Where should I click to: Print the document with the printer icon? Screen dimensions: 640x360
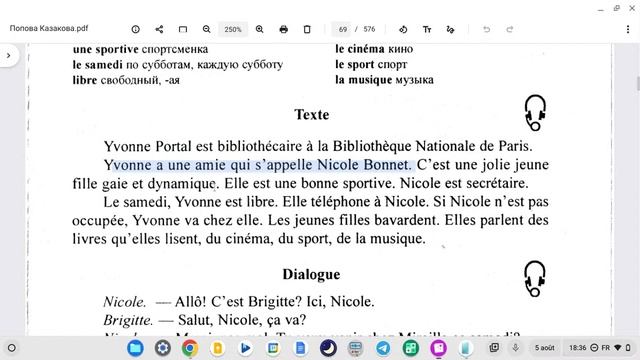tap(283, 29)
